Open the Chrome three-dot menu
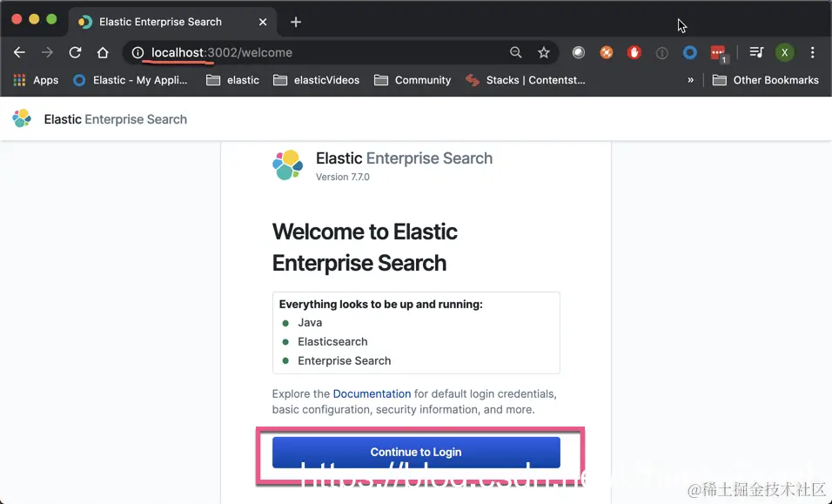The height and width of the screenshot is (504, 832). (812, 52)
